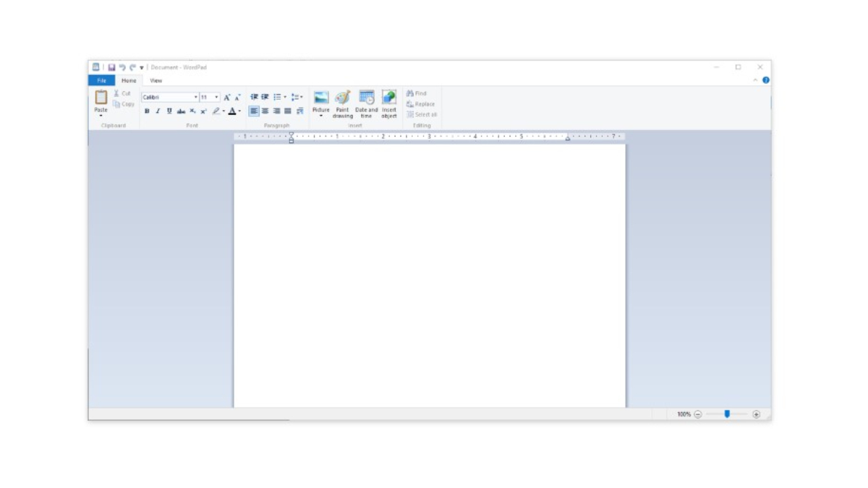Open the Find tool
The width and height of the screenshot is (868, 488).
[418, 93]
